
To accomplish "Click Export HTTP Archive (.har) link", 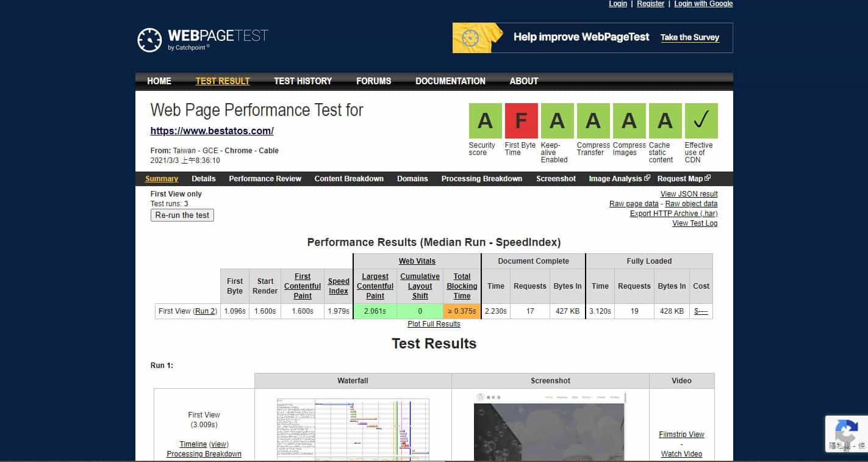I will tap(674, 214).
